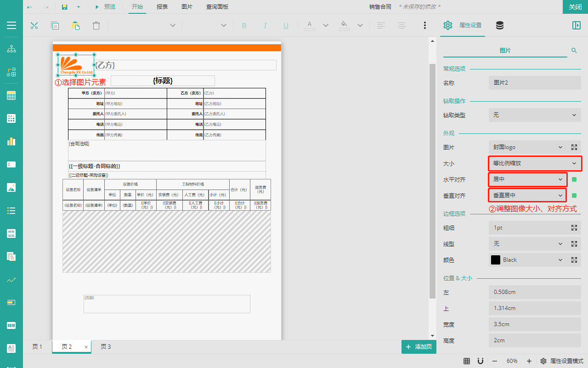Click the Black border color swatch
This screenshot has height=368, width=588.
click(496, 260)
